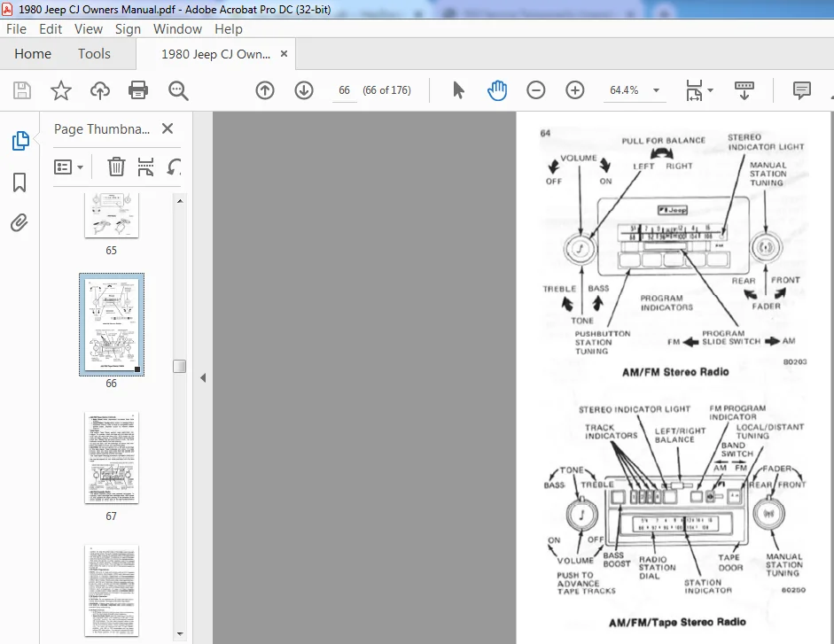The image size is (834, 644).
Task: Print the document using printer icon
Action: (x=138, y=90)
